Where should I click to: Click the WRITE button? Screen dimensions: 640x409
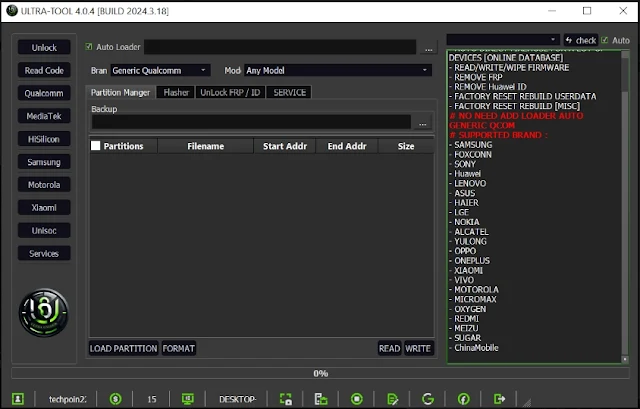pyautogui.click(x=418, y=348)
